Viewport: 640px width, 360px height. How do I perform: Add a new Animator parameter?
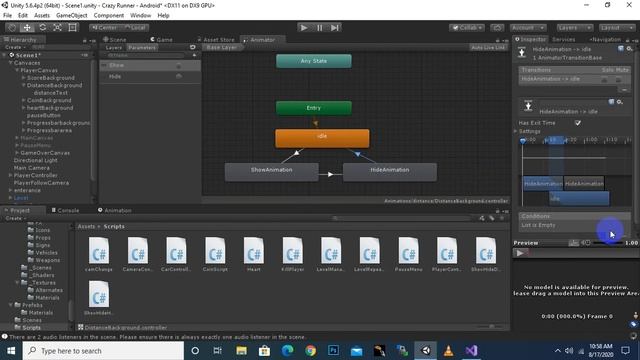coord(194,55)
